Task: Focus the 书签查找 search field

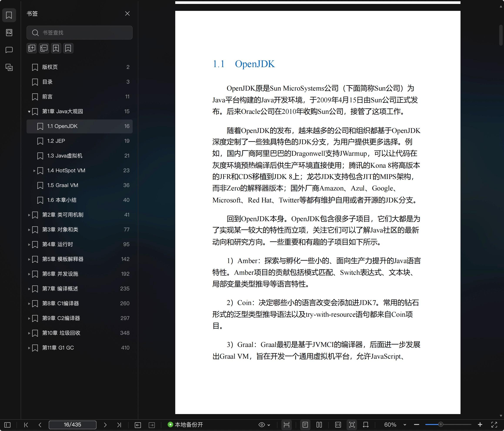Action: pyautogui.click(x=80, y=33)
